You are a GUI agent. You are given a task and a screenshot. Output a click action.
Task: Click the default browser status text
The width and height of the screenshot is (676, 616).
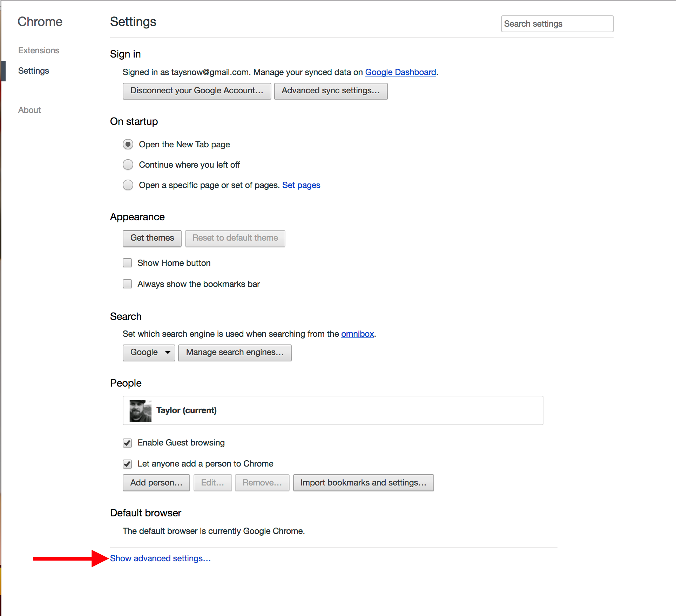coord(214,531)
